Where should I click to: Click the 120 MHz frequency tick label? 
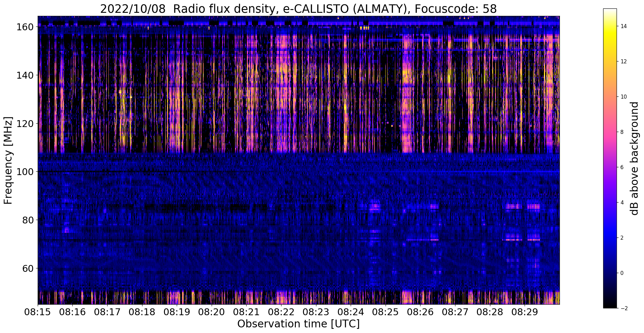coord(25,124)
